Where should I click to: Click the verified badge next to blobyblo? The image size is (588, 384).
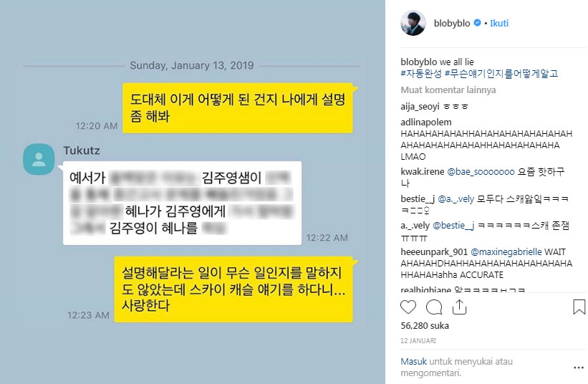coord(477,22)
